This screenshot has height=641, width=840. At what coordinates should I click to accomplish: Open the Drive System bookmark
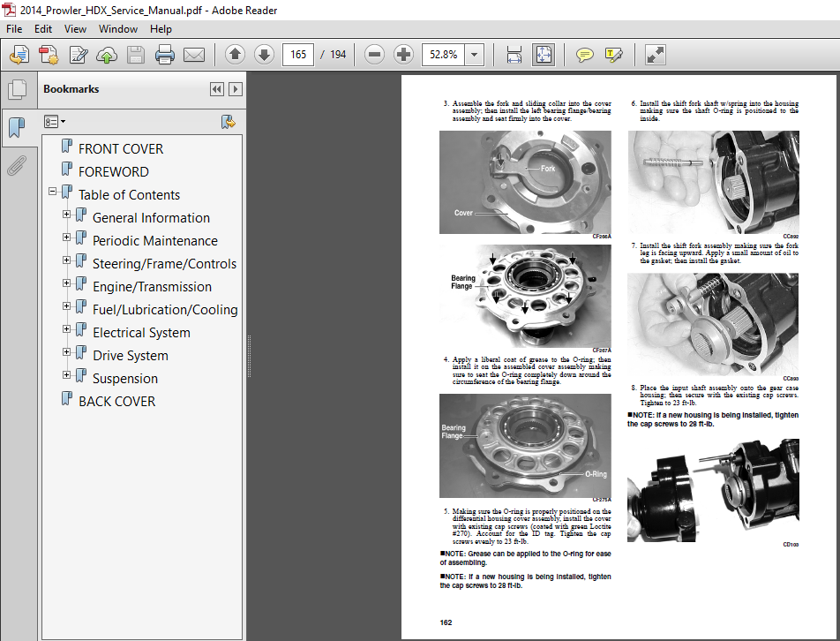(131, 356)
